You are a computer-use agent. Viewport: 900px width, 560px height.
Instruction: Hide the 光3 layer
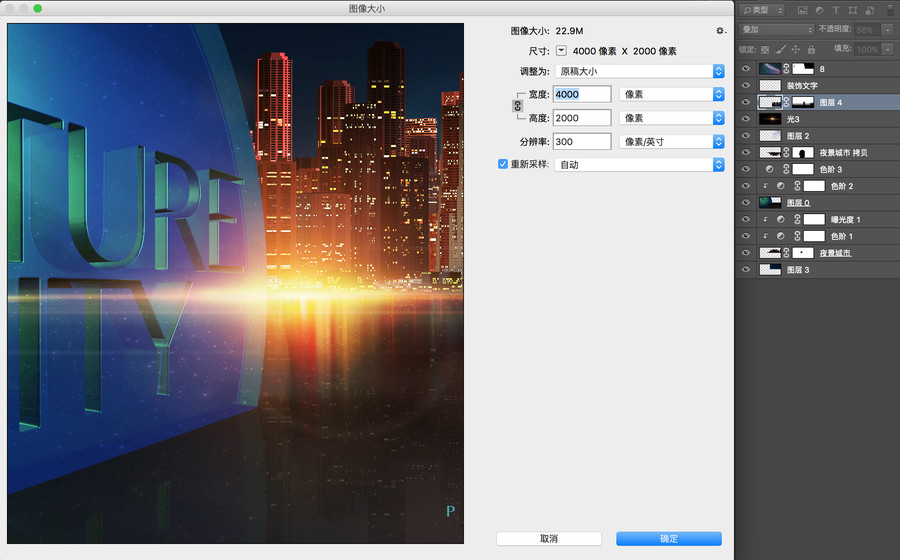click(746, 119)
